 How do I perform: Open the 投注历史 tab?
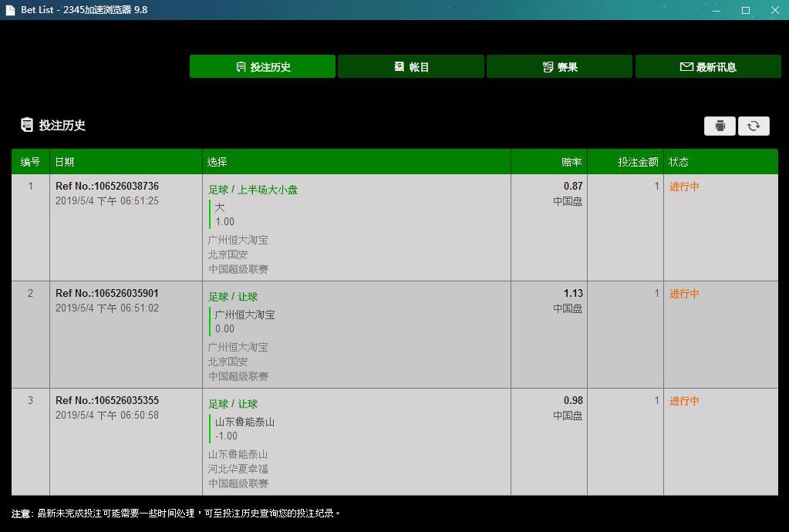coord(262,67)
